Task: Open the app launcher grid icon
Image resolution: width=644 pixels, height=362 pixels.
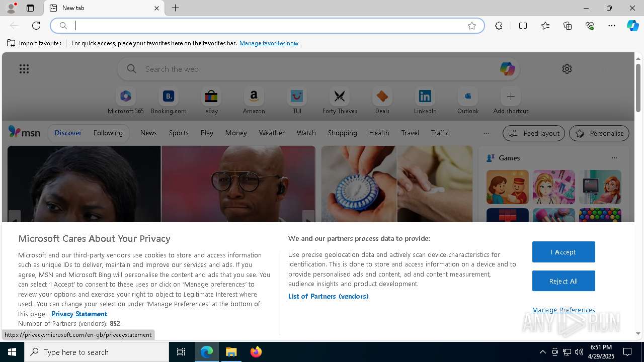Action: coord(24,69)
